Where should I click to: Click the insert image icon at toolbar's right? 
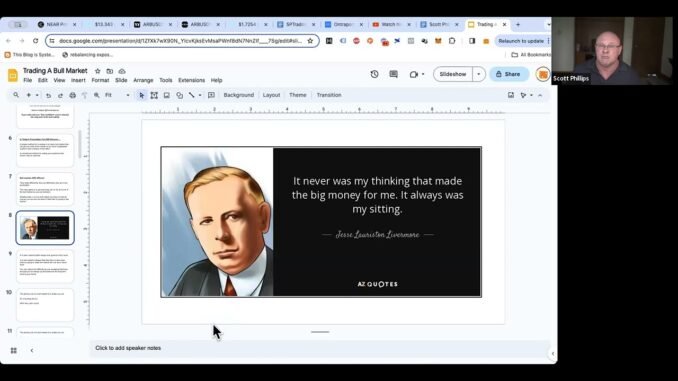click(x=511, y=95)
